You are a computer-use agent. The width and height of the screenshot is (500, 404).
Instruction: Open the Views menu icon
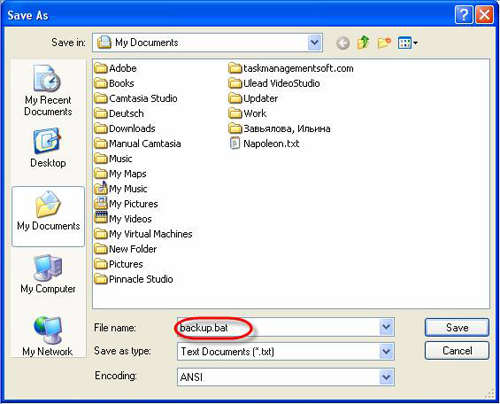coord(408,43)
